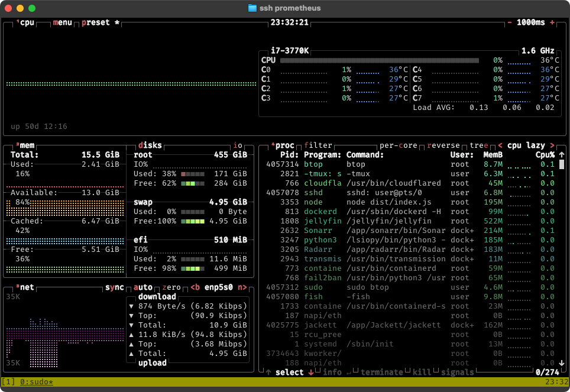This screenshot has height=392, width=570.
Task: Toggle net sync scaling
Action: pyautogui.click(x=115, y=287)
